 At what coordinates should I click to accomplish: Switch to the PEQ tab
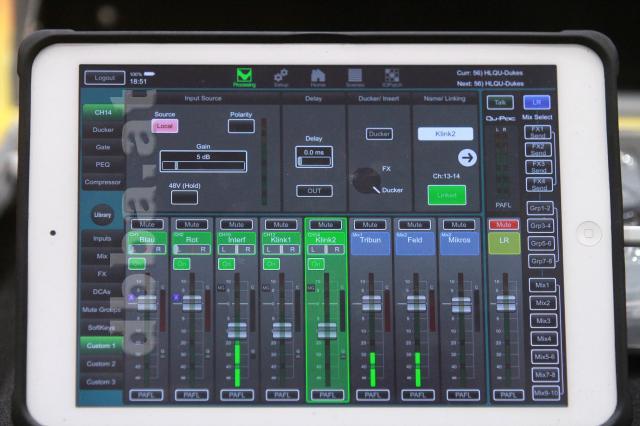[x=103, y=165]
